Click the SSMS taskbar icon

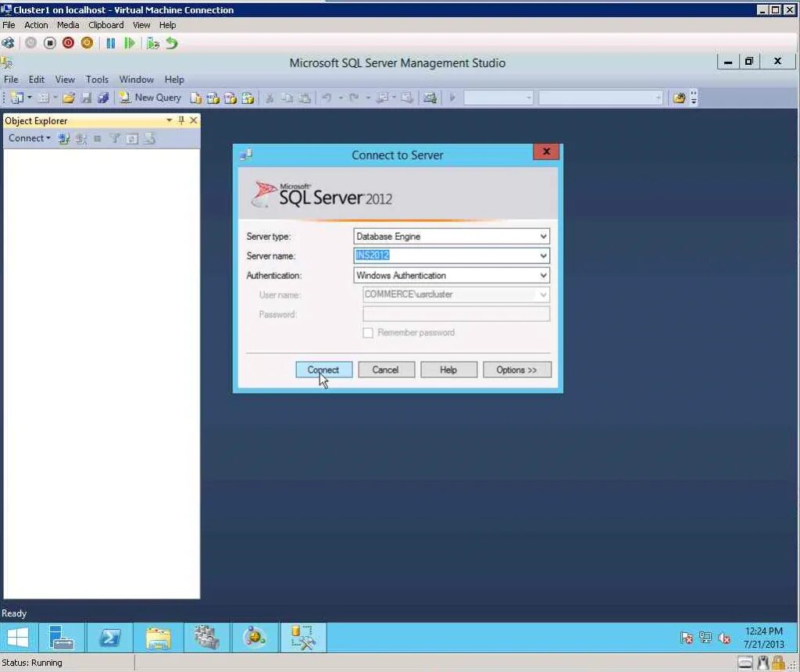[x=303, y=638]
